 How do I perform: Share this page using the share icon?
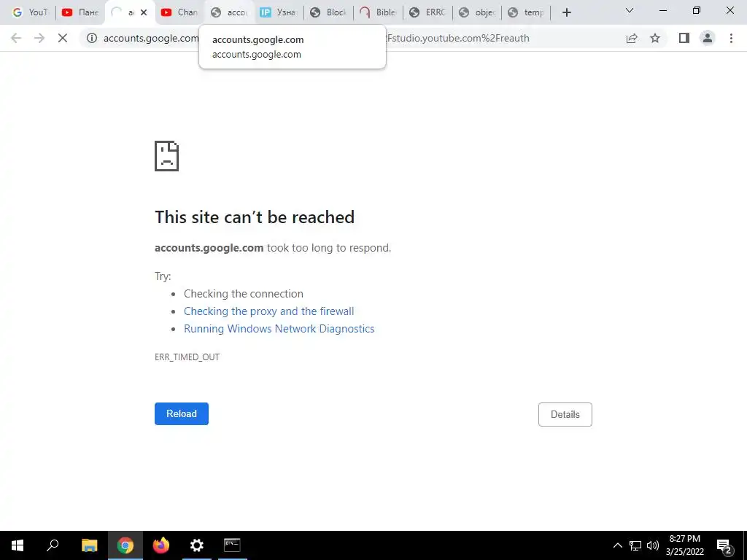tap(632, 38)
